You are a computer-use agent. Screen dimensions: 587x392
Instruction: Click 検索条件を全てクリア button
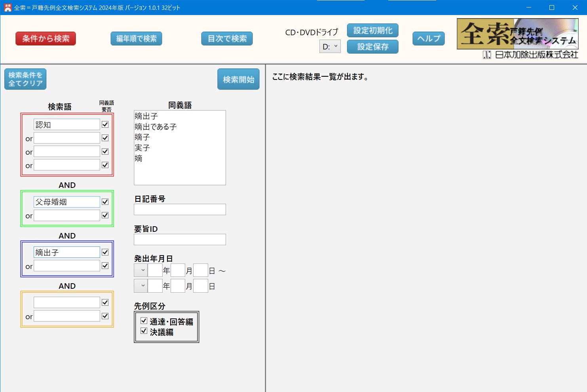click(25, 79)
